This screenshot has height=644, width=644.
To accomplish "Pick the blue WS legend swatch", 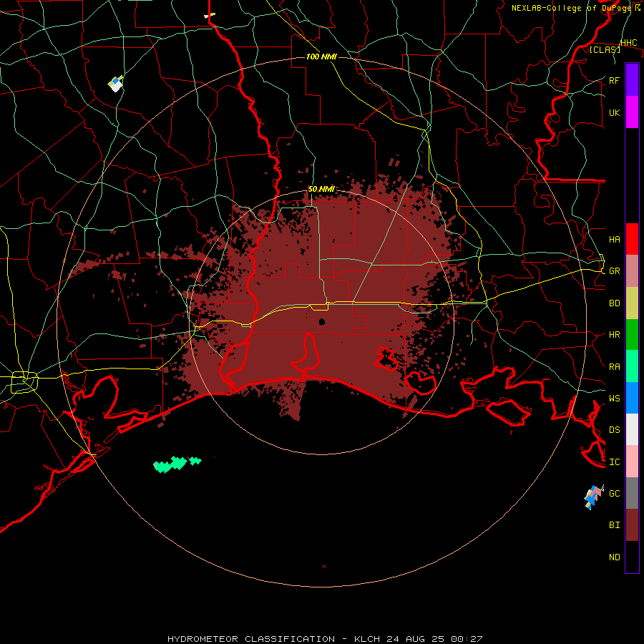I will (x=632, y=398).
